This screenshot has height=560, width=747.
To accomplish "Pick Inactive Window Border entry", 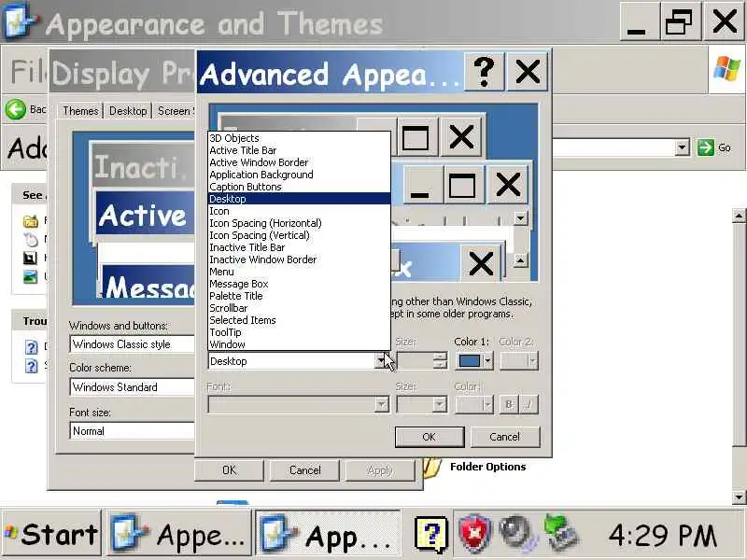I will (299, 259).
